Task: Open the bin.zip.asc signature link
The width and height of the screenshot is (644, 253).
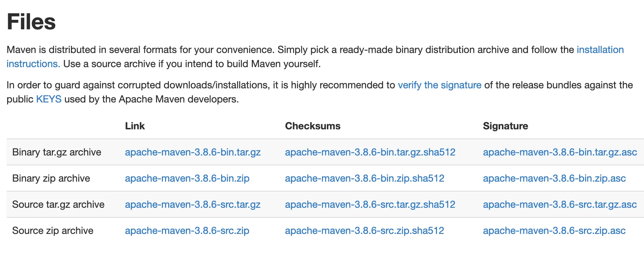Action: coord(554,178)
